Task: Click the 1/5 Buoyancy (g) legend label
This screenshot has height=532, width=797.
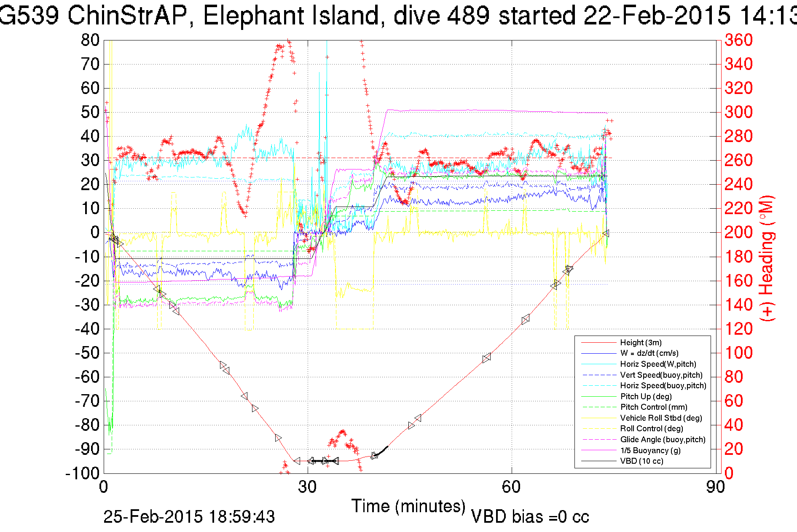Action: [x=650, y=451]
